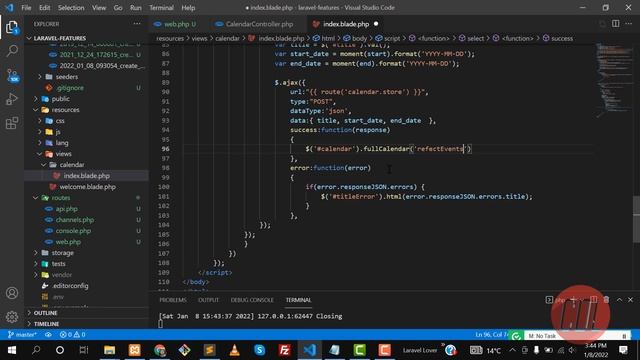Open editor more actions ellipsis
640x360 pixels.
click(x=629, y=24)
